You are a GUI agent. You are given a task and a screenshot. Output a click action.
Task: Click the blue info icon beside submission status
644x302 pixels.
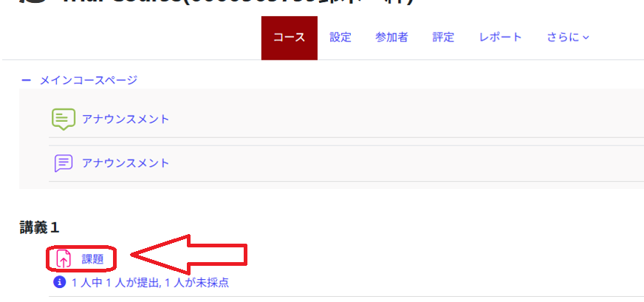coord(60,282)
